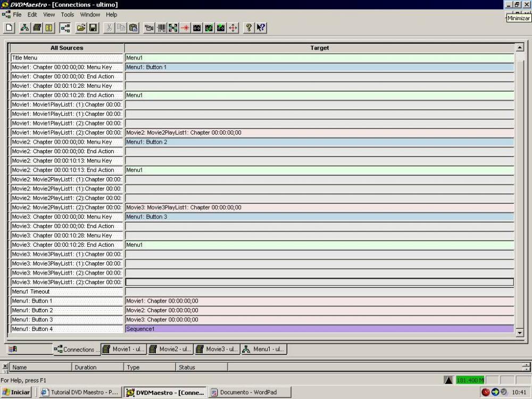Click the red starburst toolbar icon

(x=185, y=28)
